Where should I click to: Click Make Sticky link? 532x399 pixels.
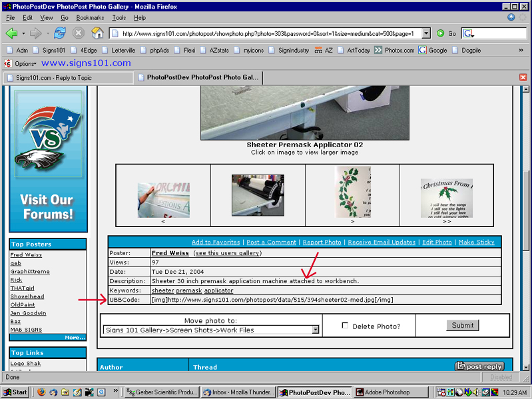(476, 242)
